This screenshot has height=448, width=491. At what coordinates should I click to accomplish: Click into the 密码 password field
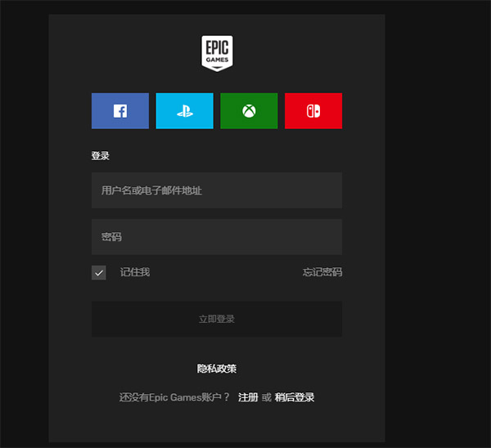coord(217,237)
